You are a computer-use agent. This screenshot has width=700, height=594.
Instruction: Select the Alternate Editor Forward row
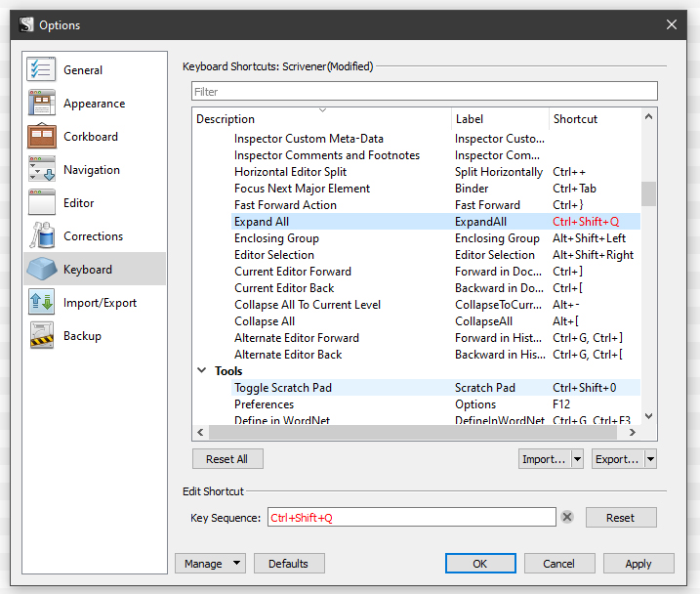435,338
